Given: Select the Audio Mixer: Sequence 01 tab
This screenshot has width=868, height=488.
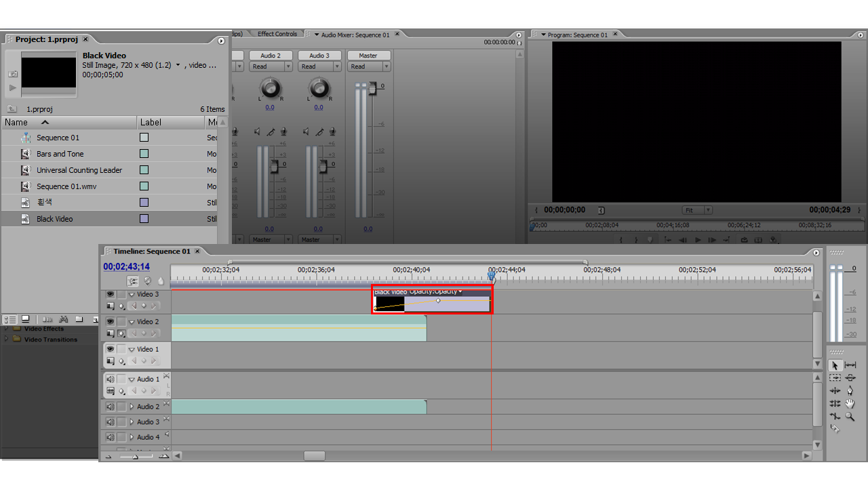Looking at the screenshot, I should 355,35.
